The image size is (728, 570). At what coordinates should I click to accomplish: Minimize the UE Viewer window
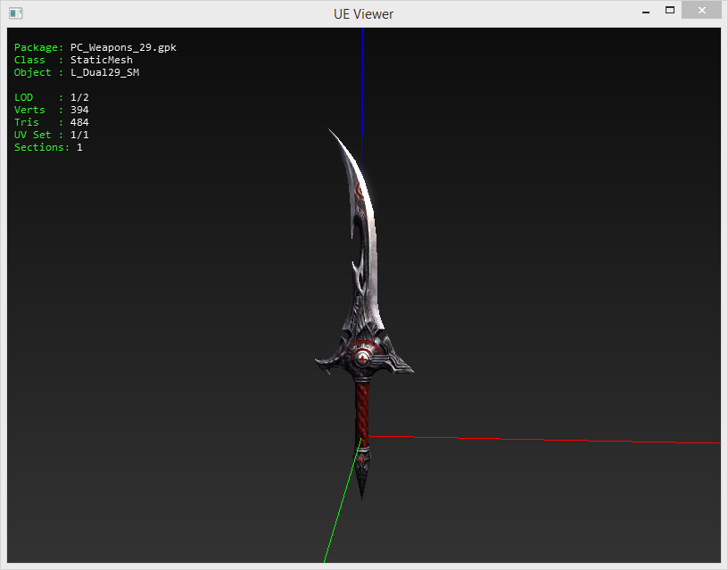pyautogui.click(x=644, y=12)
